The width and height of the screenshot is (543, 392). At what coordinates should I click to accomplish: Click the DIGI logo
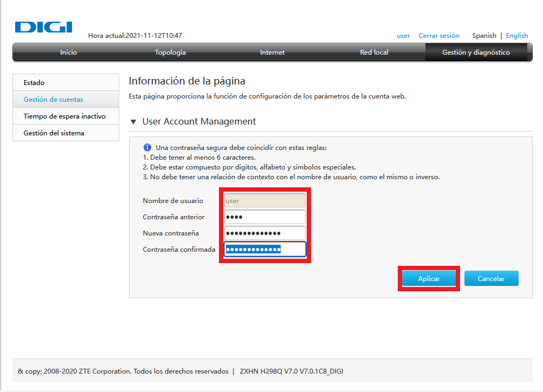coord(43,27)
